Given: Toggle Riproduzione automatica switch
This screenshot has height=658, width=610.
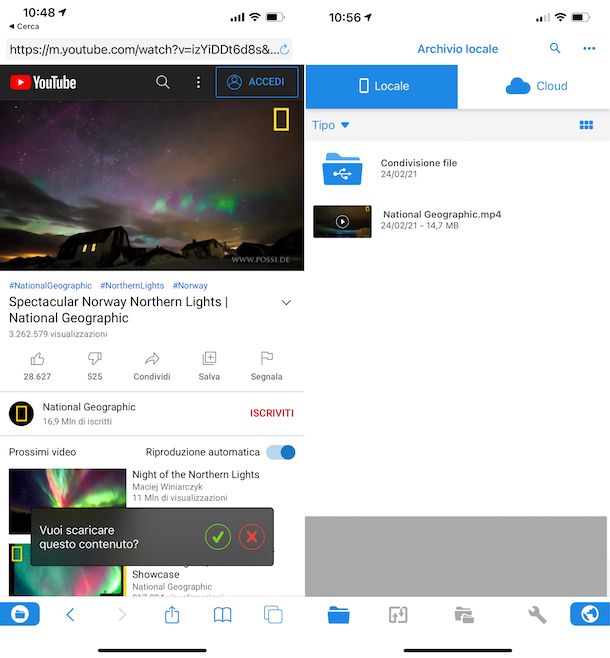Looking at the screenshot, I should [x=281, y=452].
